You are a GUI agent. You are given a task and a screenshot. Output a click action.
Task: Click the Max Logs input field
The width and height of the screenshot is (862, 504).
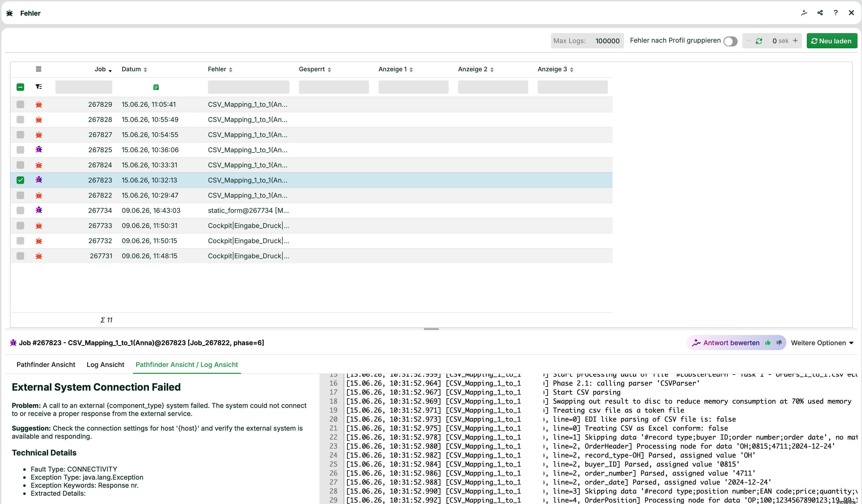(x=587, y=41)
